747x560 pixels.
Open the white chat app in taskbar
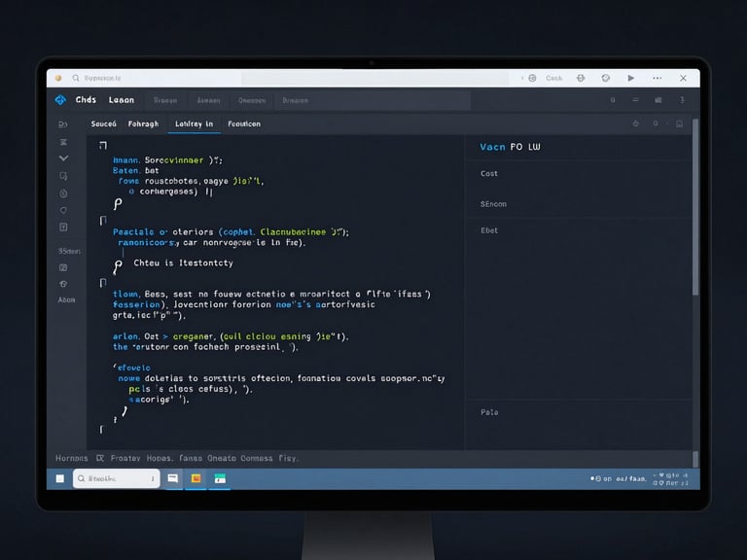(172, 478)
